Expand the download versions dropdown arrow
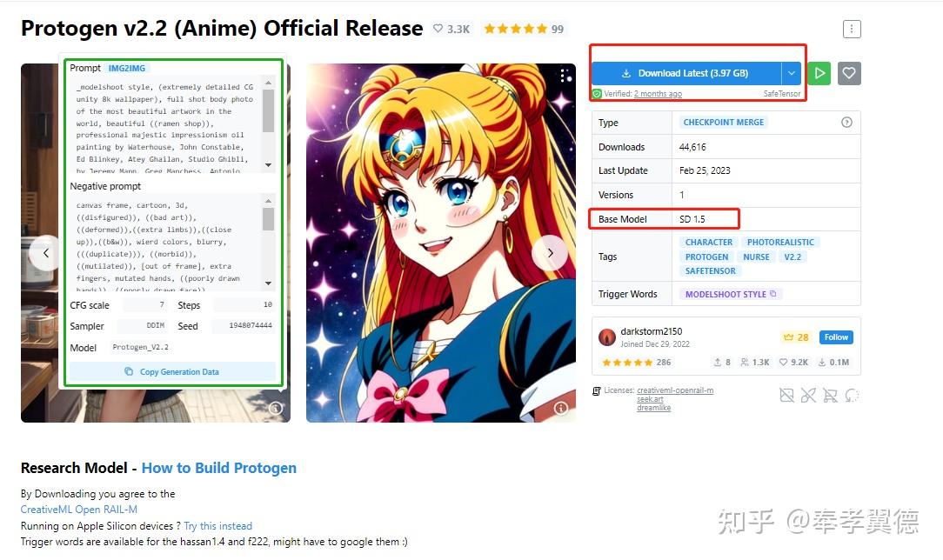This screenshot has height=560, width=943. pos(792,73)
